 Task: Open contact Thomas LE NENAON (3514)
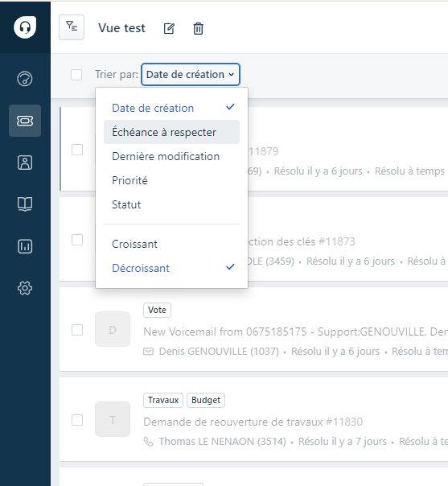point(223,442)
